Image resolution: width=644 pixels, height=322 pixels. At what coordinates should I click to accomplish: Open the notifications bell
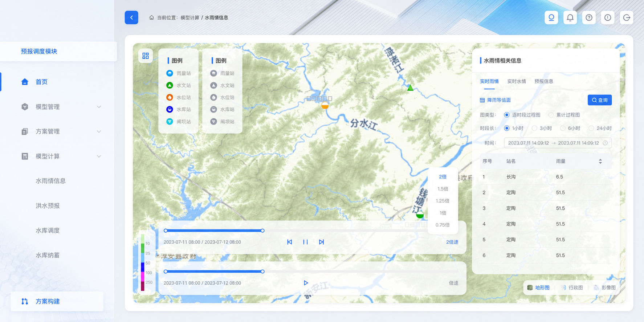(570, 17)
